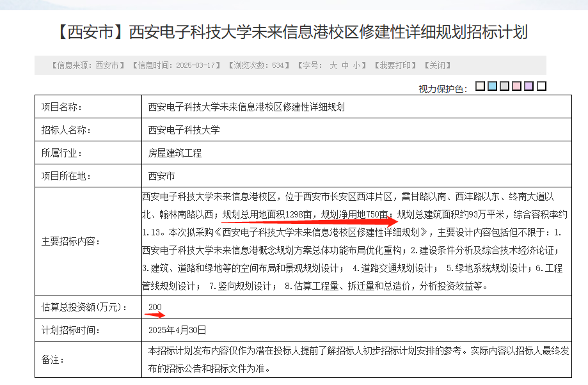Click the location value 西安市 in the table
This screenshot has height=385, width=588.
pos(162,176)
